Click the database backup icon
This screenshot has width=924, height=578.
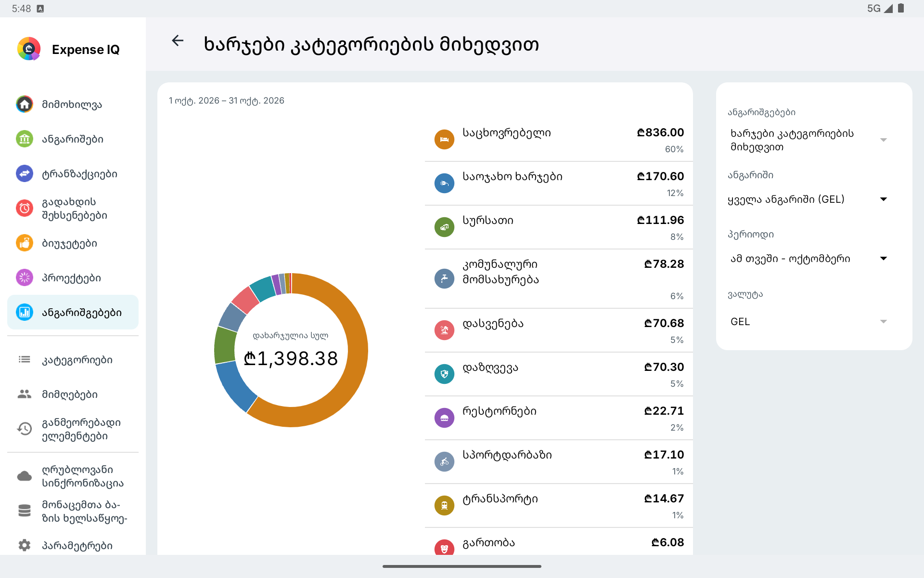tap(25, 511)
